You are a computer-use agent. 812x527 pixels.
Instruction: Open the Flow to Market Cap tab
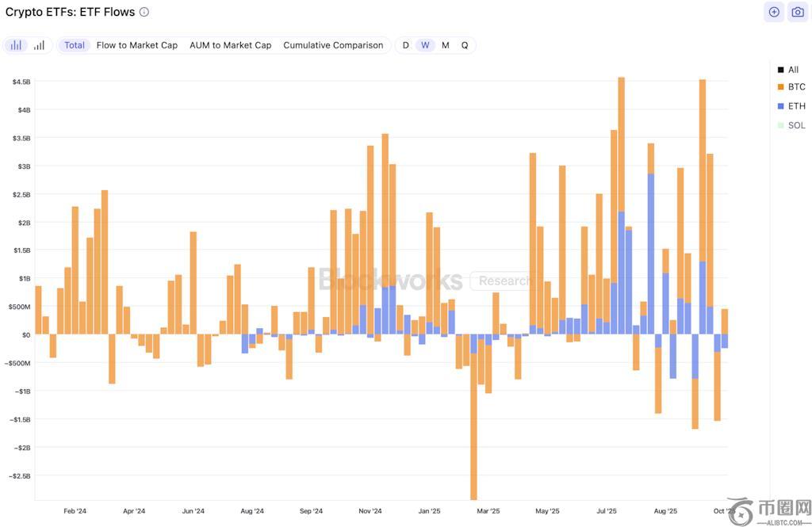(x=136, y=45)
